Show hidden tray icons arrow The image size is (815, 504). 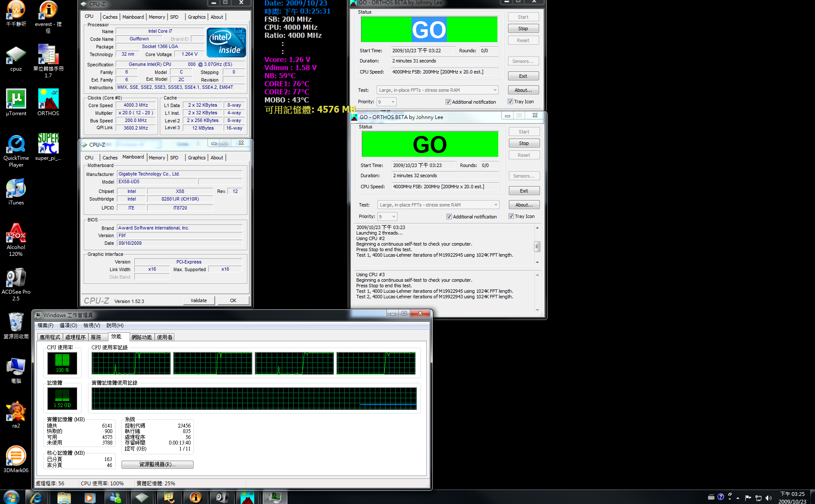(x=738, y=498)
